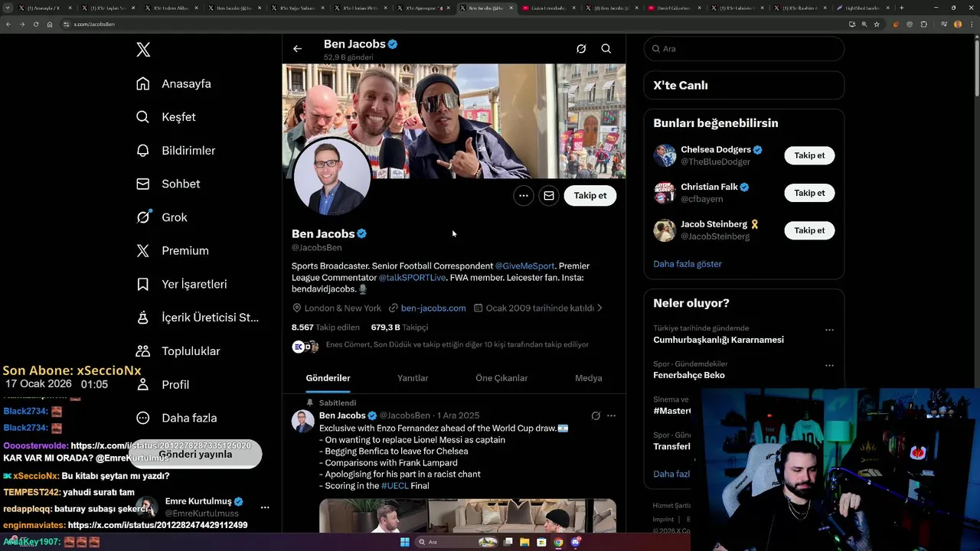Click browser back navigation arrow
Viewport: 980px width, 551px height.
point(8,24)
